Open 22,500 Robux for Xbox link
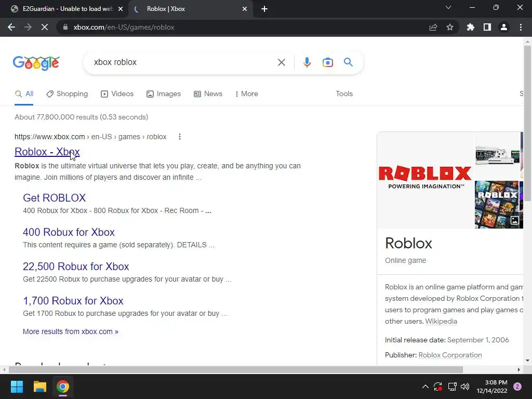The height and width of the screenshot is (399, 532). point(76,267)
